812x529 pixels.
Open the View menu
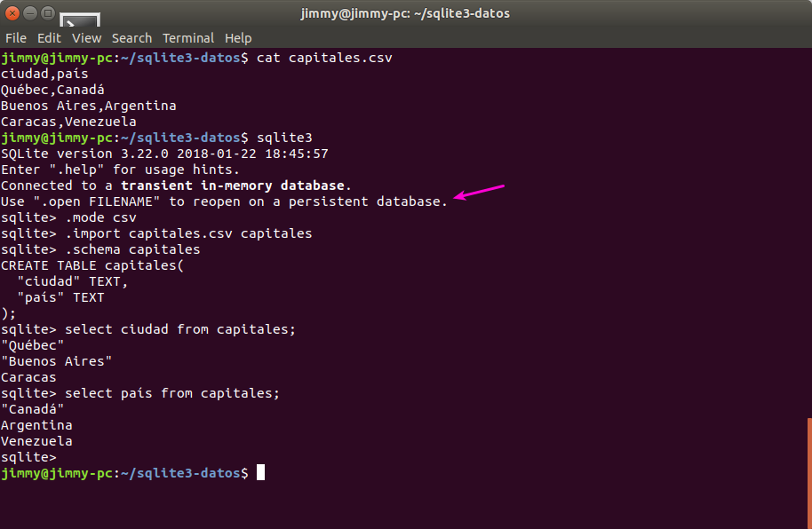click(86, 37)
